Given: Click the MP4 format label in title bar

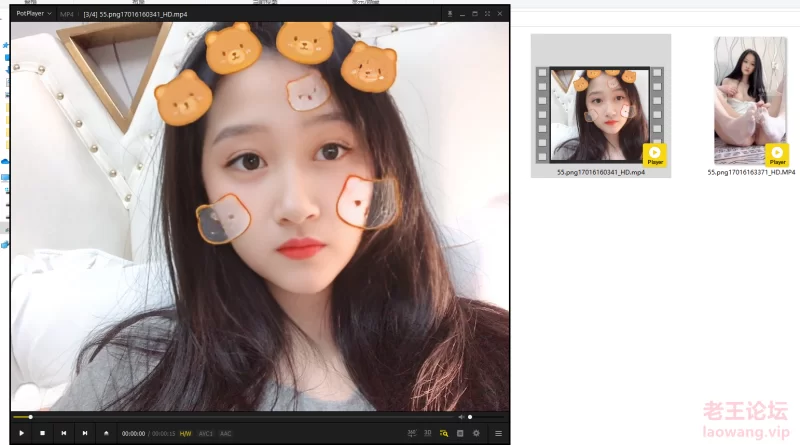Looking at the screenshot, I should (x=67, y=14).
